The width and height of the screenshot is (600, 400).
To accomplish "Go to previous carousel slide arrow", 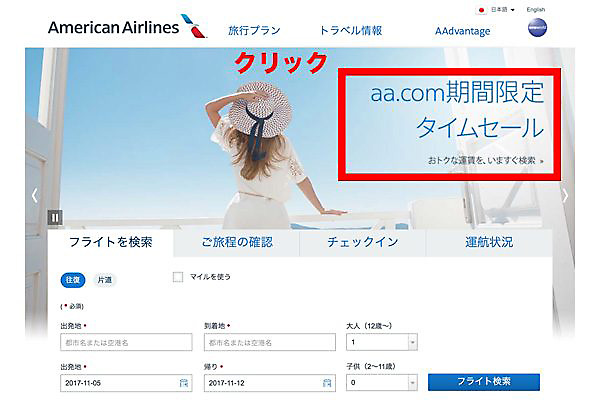I will coord(35,195).
